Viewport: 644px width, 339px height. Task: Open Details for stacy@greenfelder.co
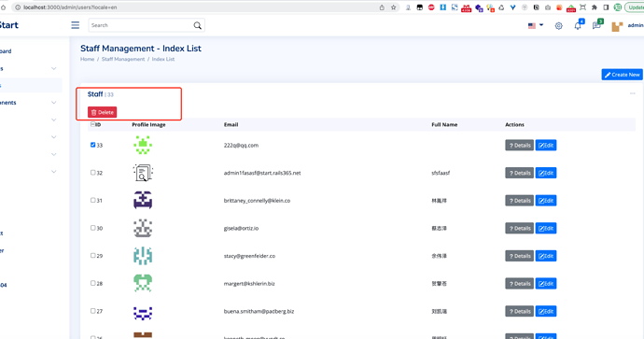tap(519, 256)
